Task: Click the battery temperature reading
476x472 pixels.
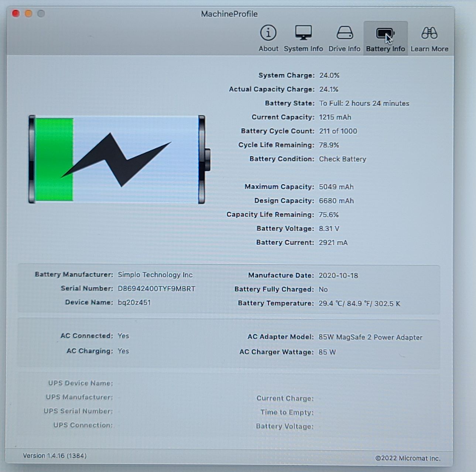Action: 359,304
